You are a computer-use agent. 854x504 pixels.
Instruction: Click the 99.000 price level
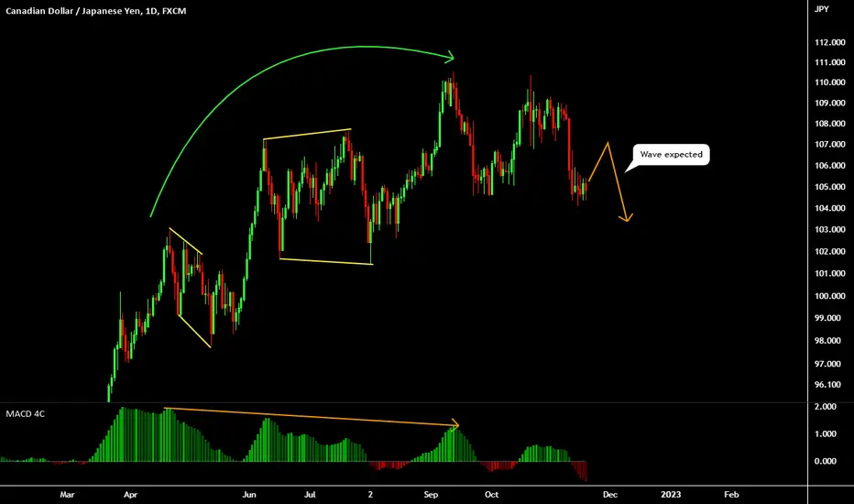(x=829, y=318)
